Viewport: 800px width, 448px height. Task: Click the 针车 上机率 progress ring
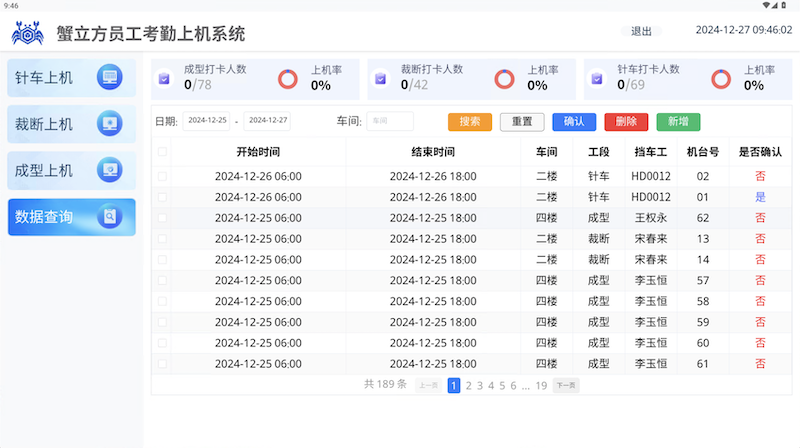(721, 79)
